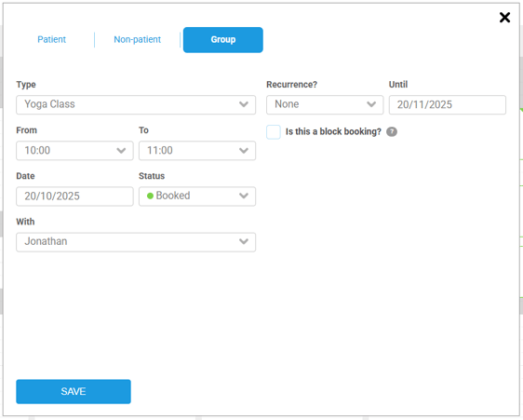The height and width of the screenshot is (420, 523).
Task: Click the Date field showing 20/10/2025
Action: [74, 196]
